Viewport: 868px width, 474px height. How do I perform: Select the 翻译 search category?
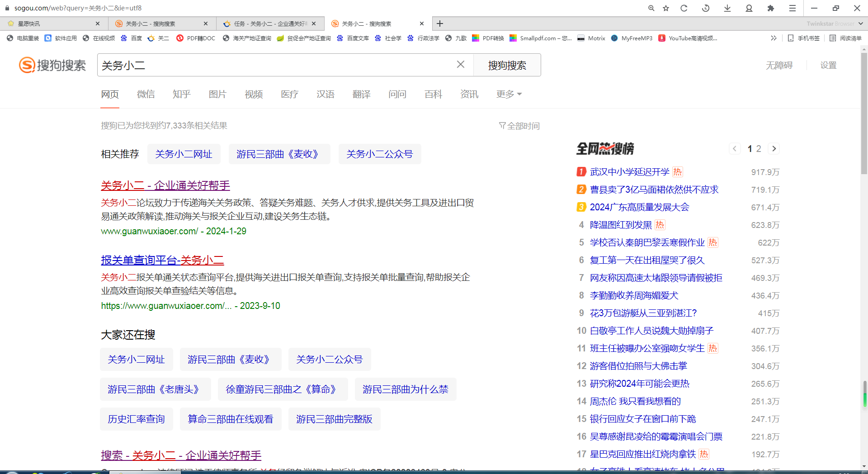pos(361,94)
